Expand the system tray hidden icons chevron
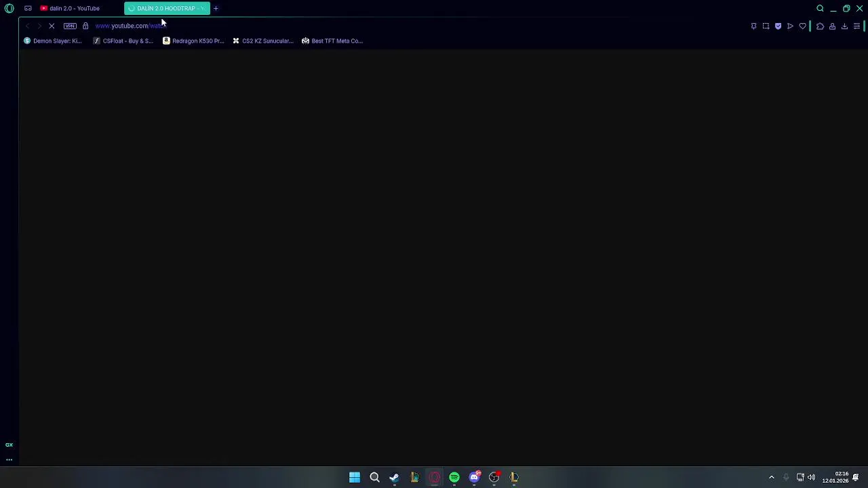 [772, 477]
